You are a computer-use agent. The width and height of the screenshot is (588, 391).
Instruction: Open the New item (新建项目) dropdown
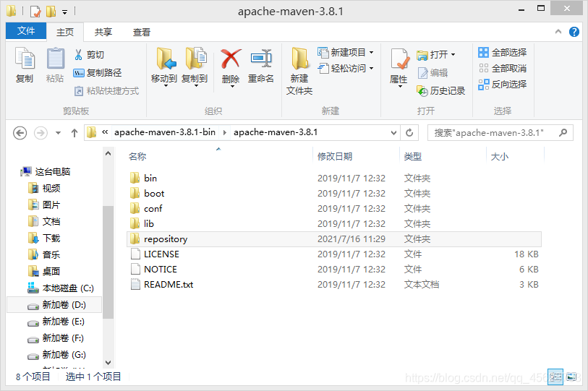(346, 53)
